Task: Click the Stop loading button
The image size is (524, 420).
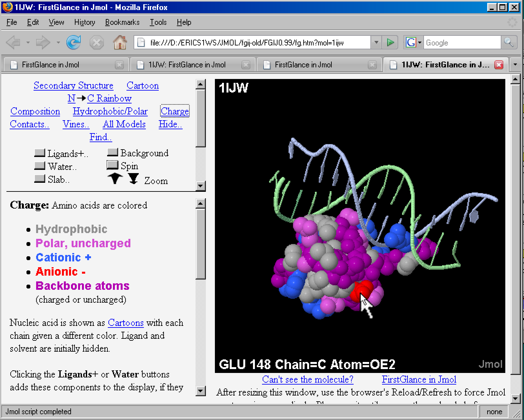Action: [96, 43]
